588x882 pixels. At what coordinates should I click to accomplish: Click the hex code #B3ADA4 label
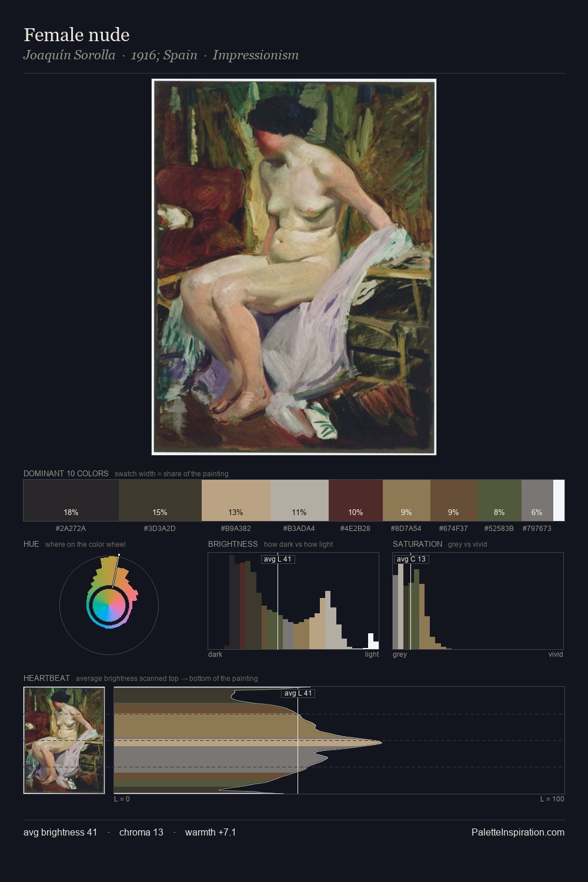299,529
